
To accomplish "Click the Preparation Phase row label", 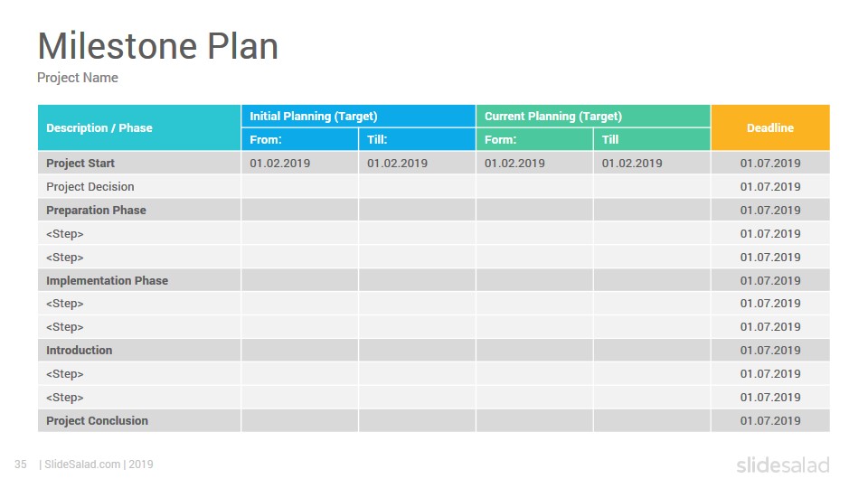I will [x=97, y=211].
